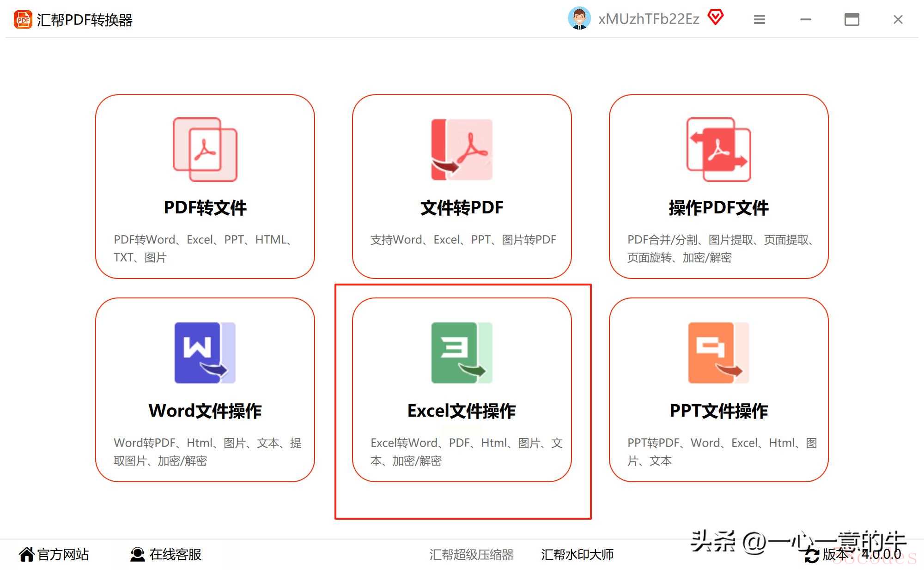Open the hamburger menu in title bar
924x570 pixels.
pyautogui.click(x=760, y=19)
